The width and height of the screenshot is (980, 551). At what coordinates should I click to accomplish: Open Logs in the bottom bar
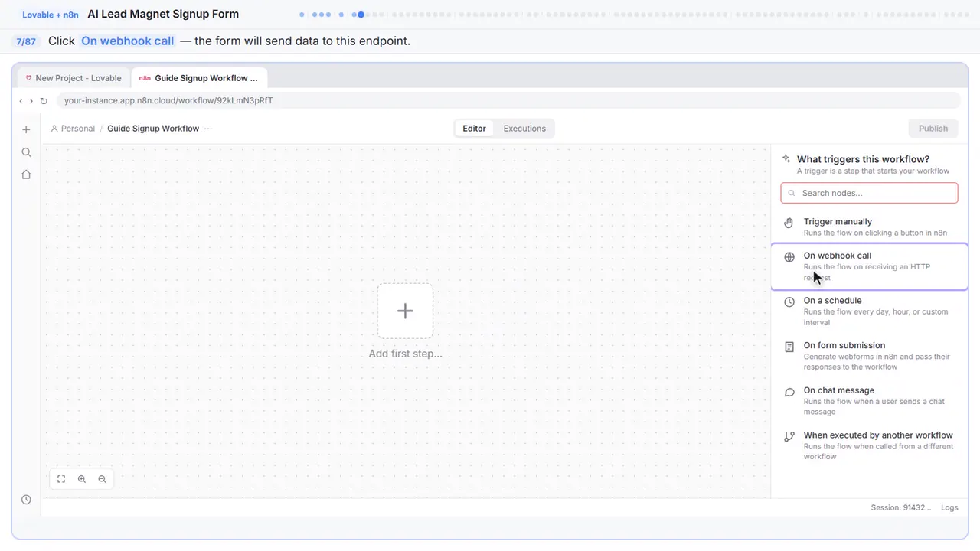pos(949,507)
